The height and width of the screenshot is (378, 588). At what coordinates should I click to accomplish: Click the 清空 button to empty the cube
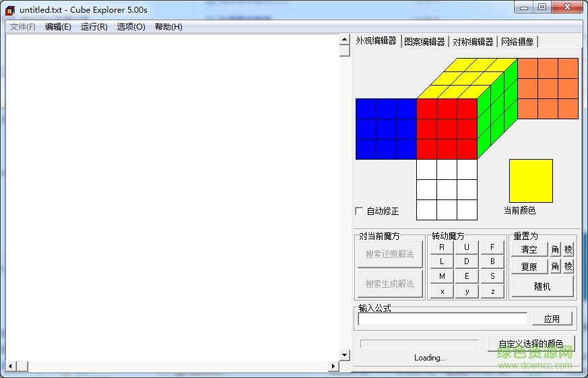click(529, 249)
